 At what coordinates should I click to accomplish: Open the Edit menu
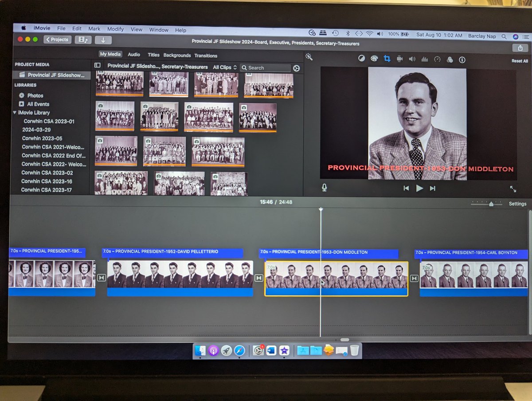[x=77, y=29]
